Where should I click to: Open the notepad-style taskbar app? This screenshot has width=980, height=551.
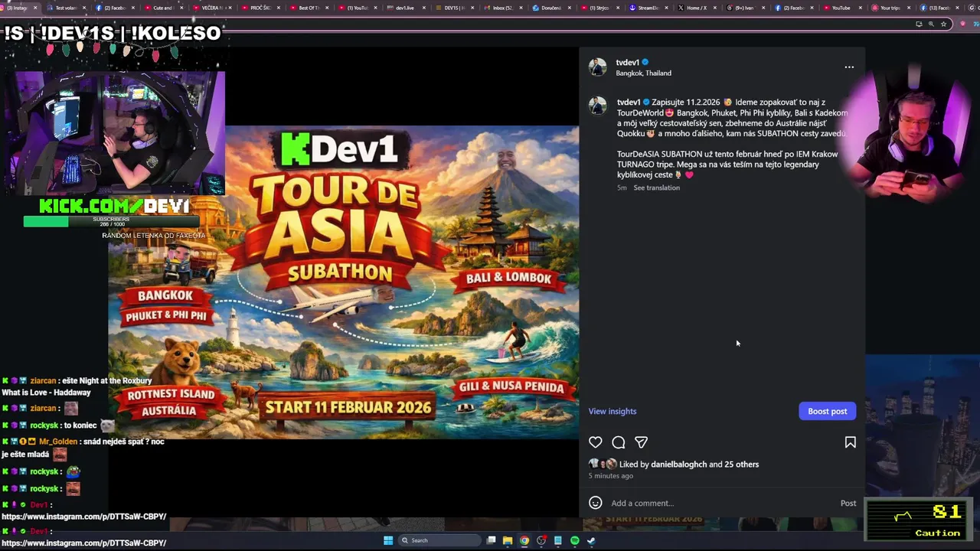[558, 540]
